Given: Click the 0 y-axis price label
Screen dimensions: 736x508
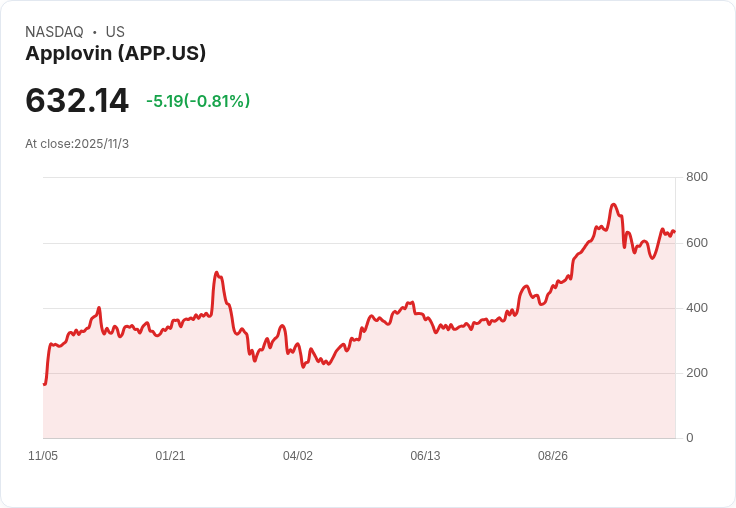Looking at the screenshot, I should (690, 438).
